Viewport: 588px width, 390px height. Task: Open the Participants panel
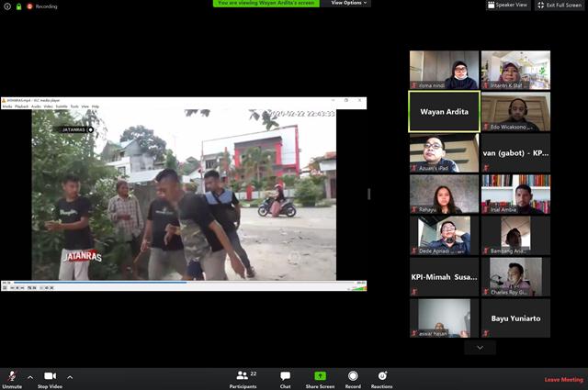click(x=243, y=376)
